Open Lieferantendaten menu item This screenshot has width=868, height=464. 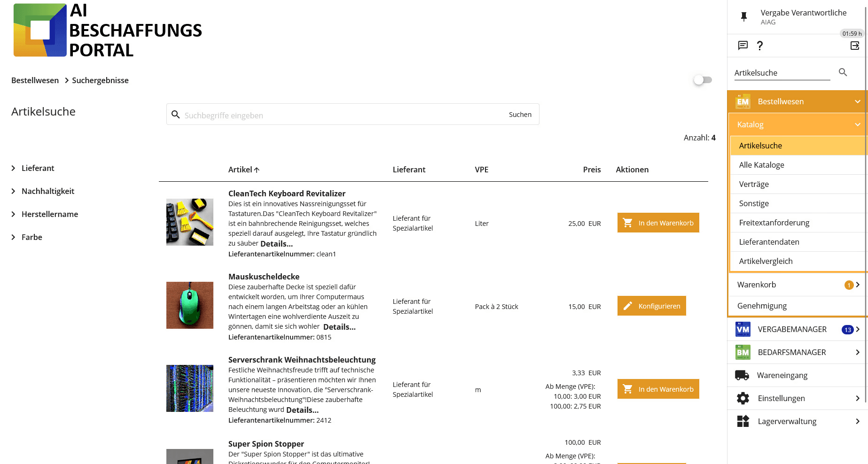pos(798,242)
